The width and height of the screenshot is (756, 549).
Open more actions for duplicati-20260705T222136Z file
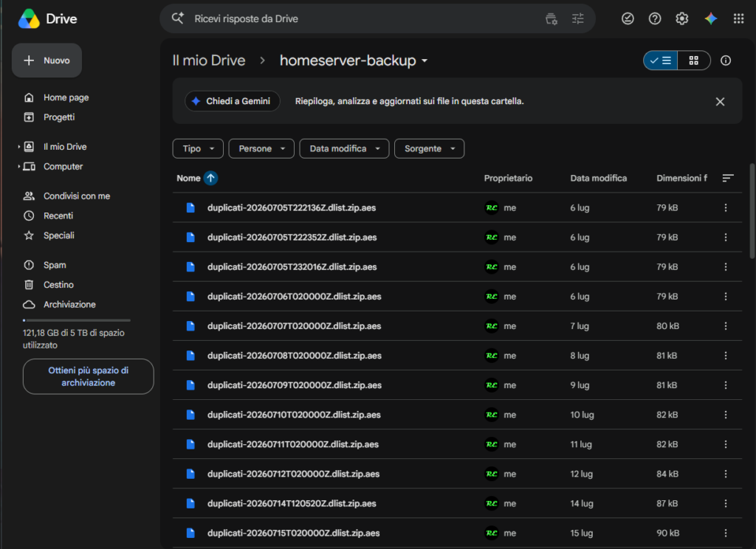(725, 208)
